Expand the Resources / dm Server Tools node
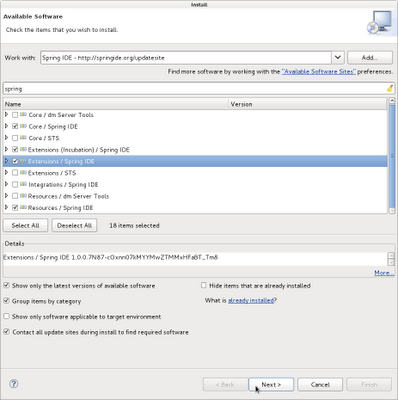 [6, 196]
